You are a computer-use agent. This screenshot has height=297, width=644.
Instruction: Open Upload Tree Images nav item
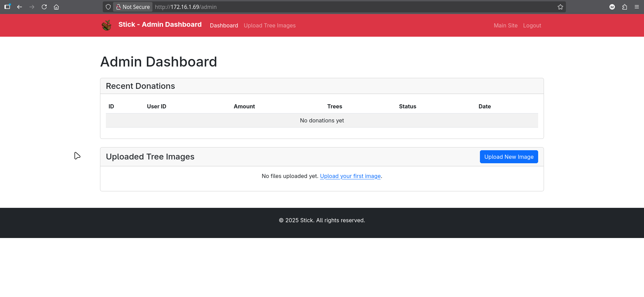click(x=270, y=26)
